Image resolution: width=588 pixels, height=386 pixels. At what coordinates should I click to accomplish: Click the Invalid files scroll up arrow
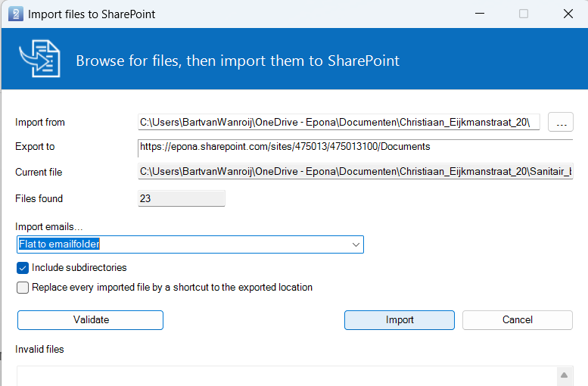(564, 375)
